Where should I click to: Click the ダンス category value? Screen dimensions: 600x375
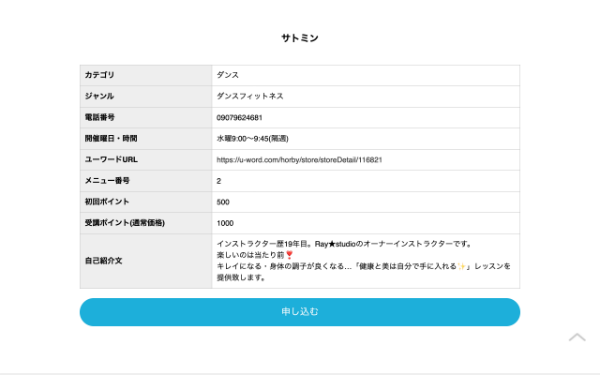pyautogui.click(x=228, y=75)
